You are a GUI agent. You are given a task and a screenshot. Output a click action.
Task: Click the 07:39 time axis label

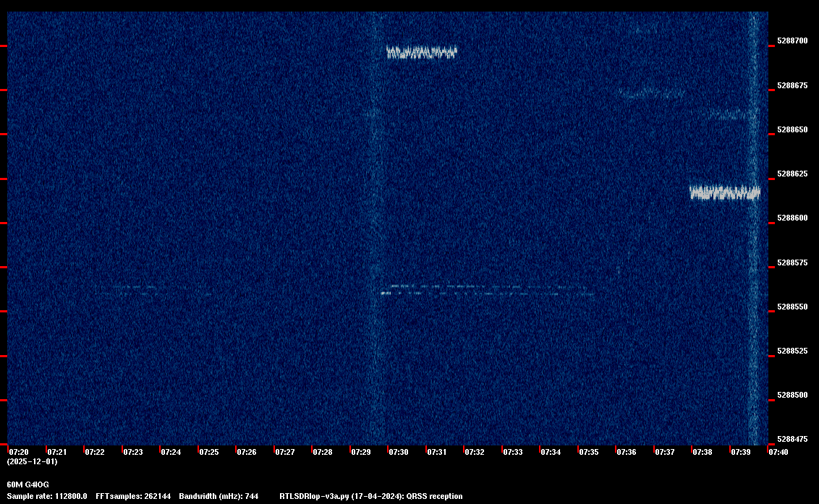tap(741, 452)
